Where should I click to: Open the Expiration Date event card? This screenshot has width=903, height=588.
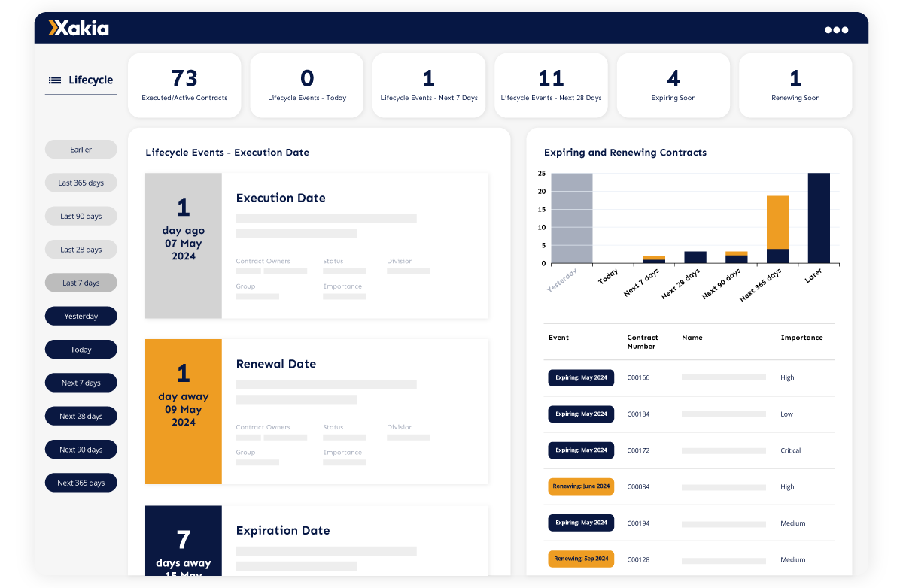tap(317, 541)
